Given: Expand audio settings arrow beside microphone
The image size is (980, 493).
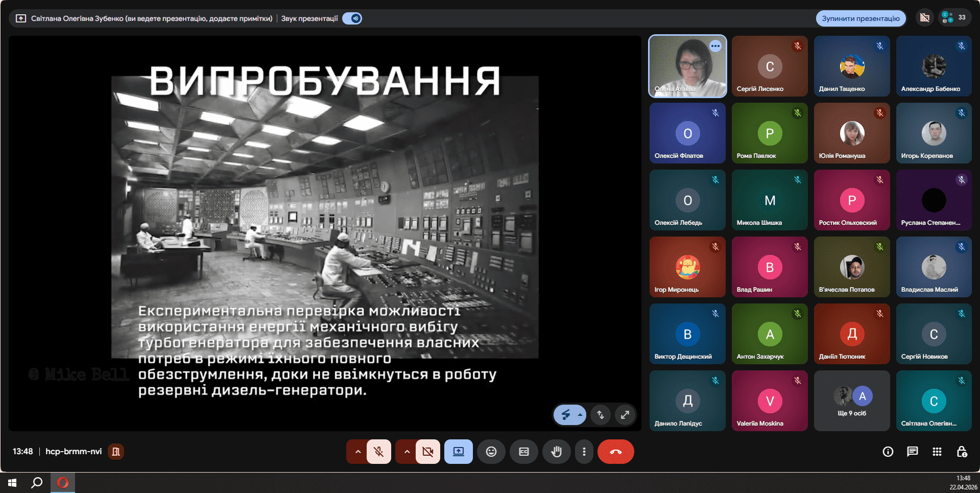Looking at the screenshot, I should [x=357, y=452].
